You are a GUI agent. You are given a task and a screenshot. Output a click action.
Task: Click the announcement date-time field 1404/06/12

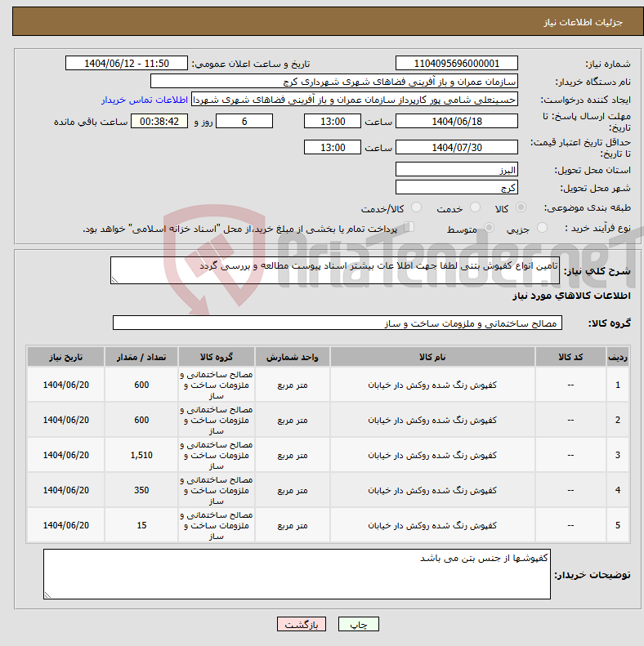point(127,63)
